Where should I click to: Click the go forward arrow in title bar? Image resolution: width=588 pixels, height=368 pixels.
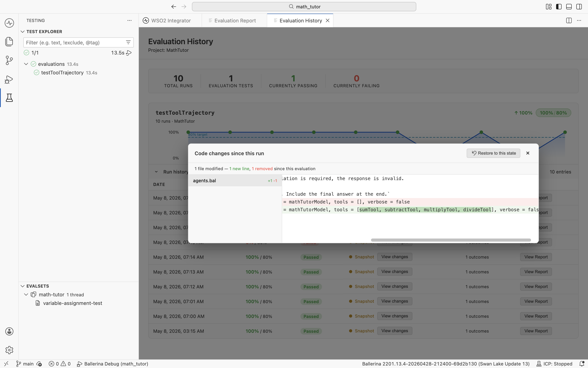point(184,7)
